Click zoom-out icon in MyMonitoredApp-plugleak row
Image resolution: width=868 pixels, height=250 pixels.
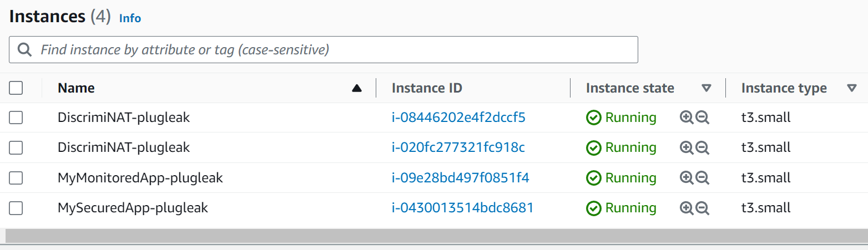703,178
